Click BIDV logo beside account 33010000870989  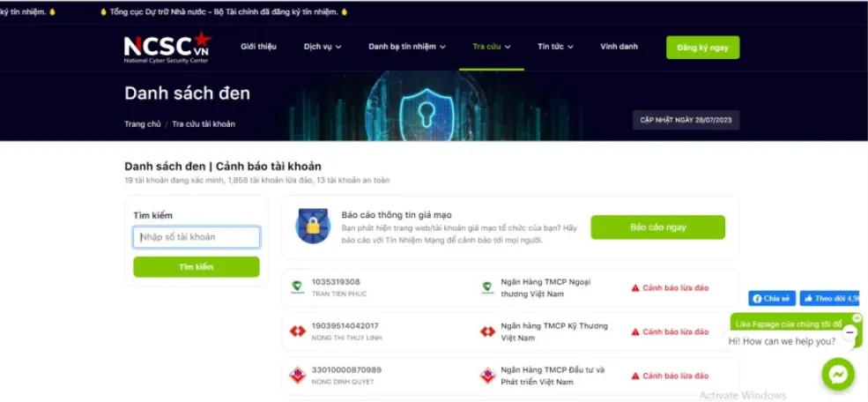point(297,376)
